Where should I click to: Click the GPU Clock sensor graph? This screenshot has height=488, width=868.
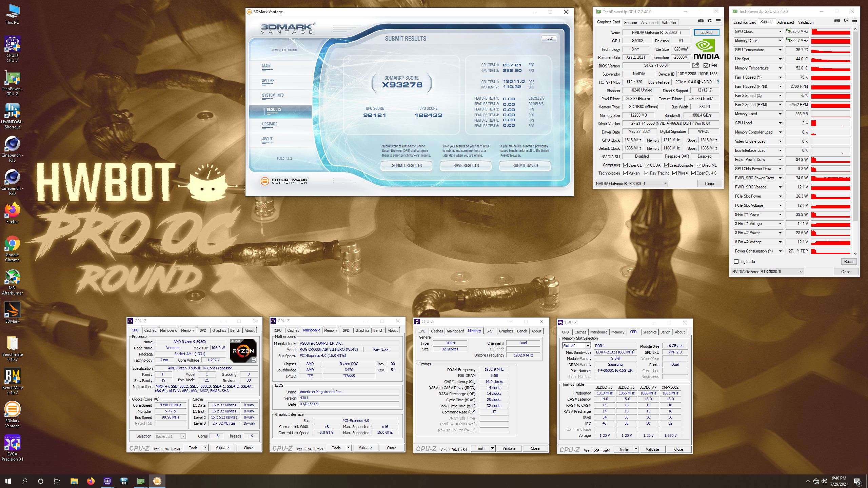point(831,32)
